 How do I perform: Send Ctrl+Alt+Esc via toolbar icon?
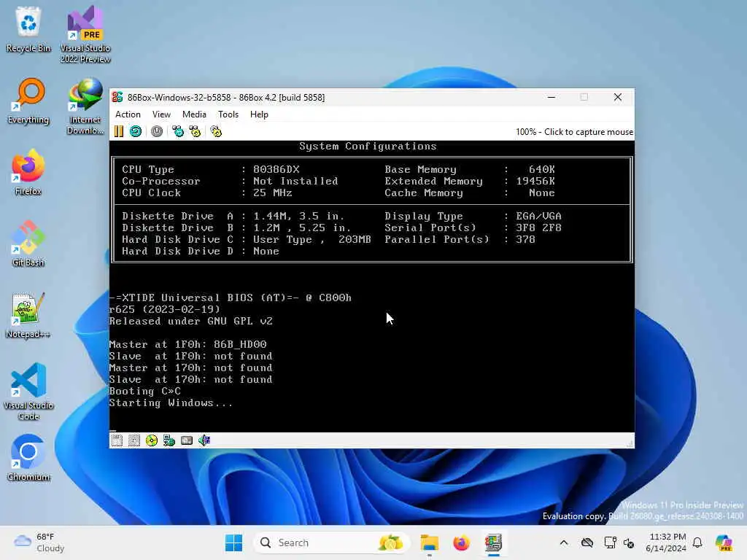[x=195, y=131]
